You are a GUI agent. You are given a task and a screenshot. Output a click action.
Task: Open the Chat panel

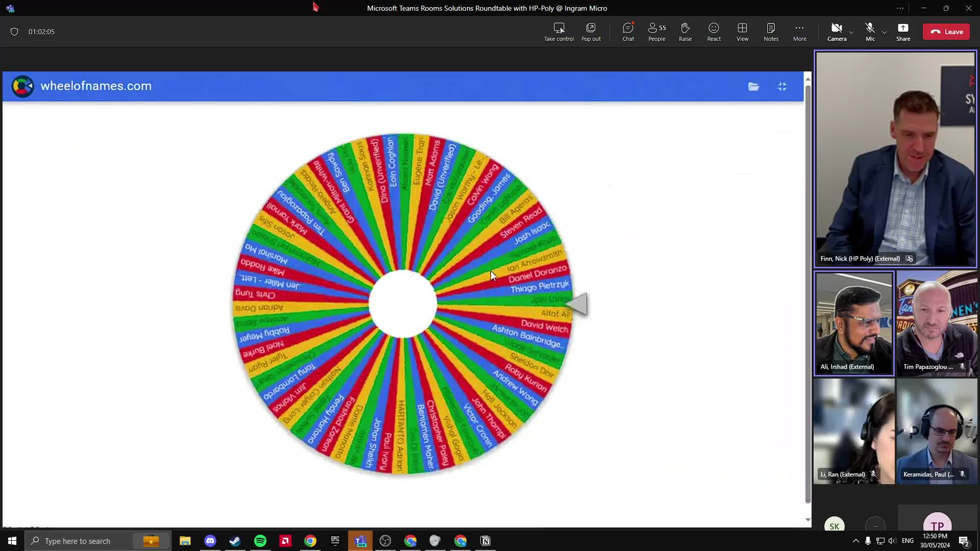coord(628,32)
